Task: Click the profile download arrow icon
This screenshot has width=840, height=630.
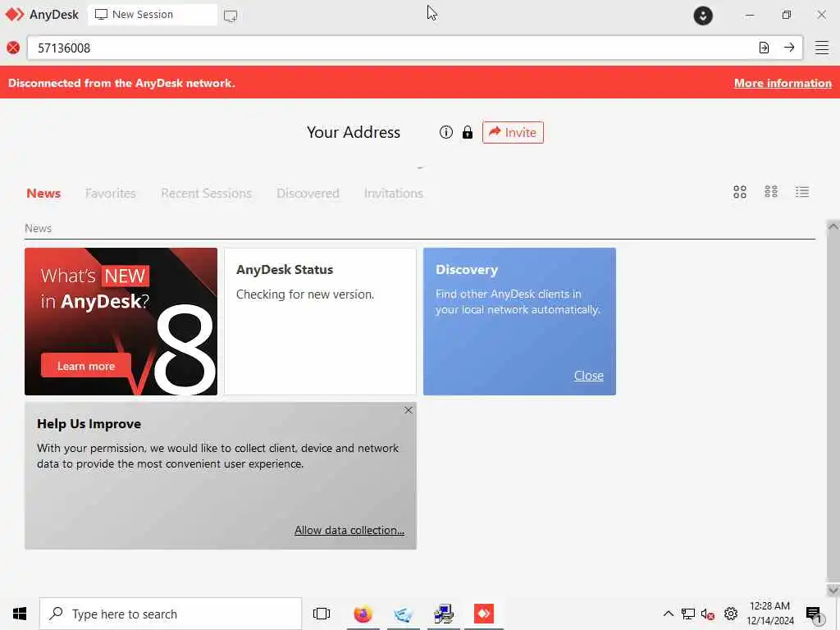Action: (703, 15)
